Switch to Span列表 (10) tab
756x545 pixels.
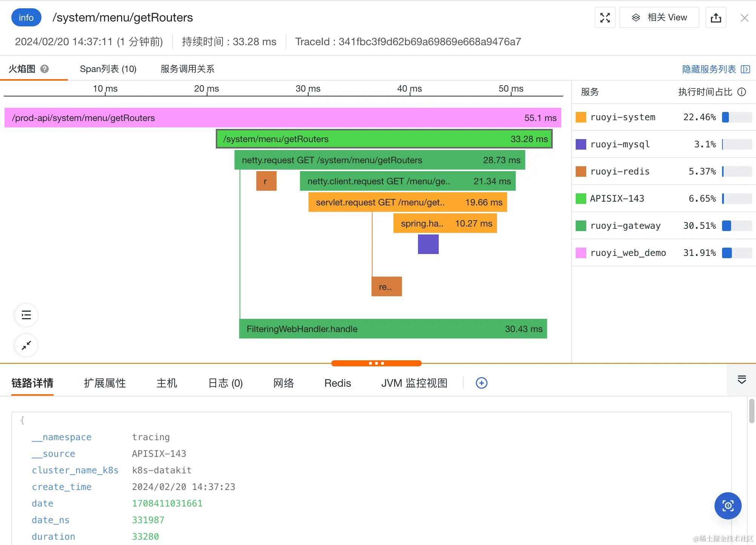point(108,69)
